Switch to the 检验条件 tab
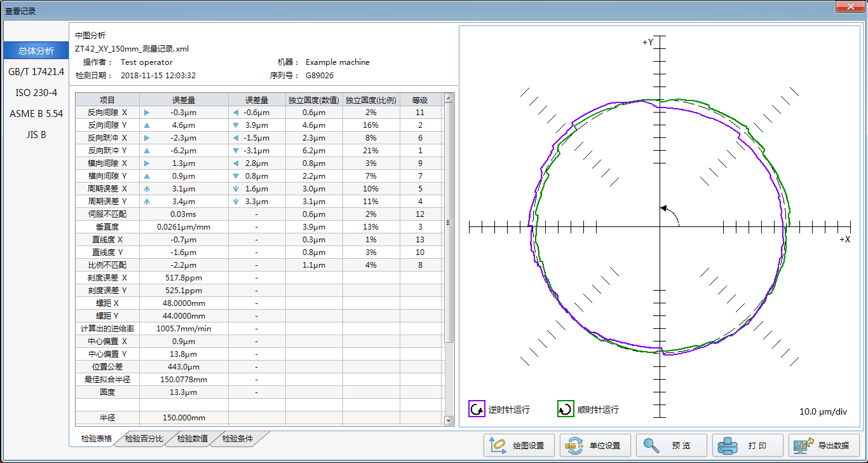This screenshot has width=868, height=463. click(x=238, y=439)
